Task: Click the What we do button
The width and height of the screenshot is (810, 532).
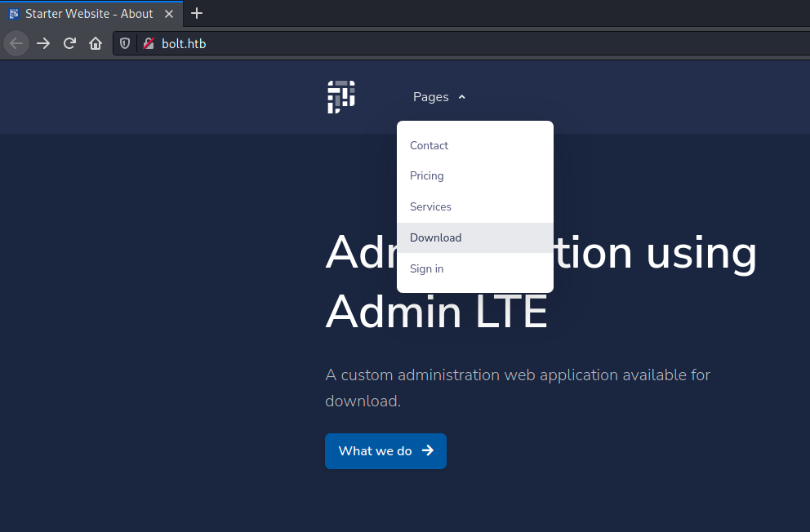Action: [x=385, y=451]
